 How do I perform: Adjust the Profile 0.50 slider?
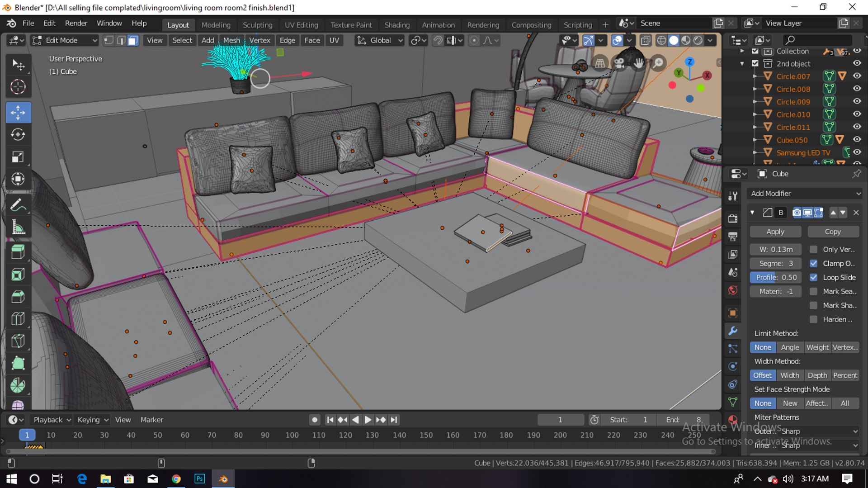click(775, 277)
